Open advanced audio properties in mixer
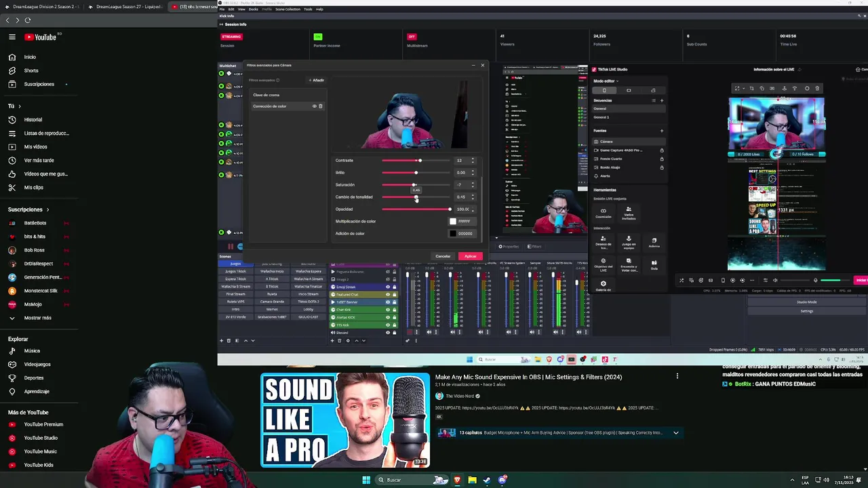This screenshot has height=488, width=868. [x=408, y=340]
